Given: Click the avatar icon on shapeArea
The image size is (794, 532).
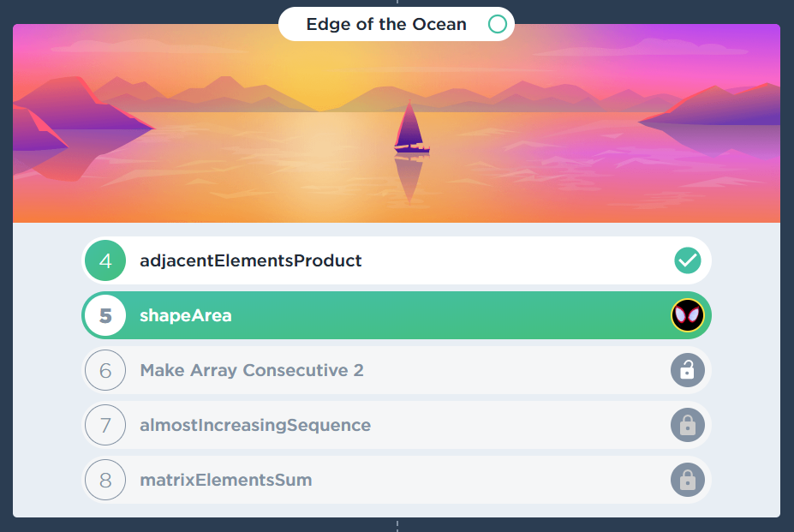Looking at the screenshot, I should tap(687, 315).
